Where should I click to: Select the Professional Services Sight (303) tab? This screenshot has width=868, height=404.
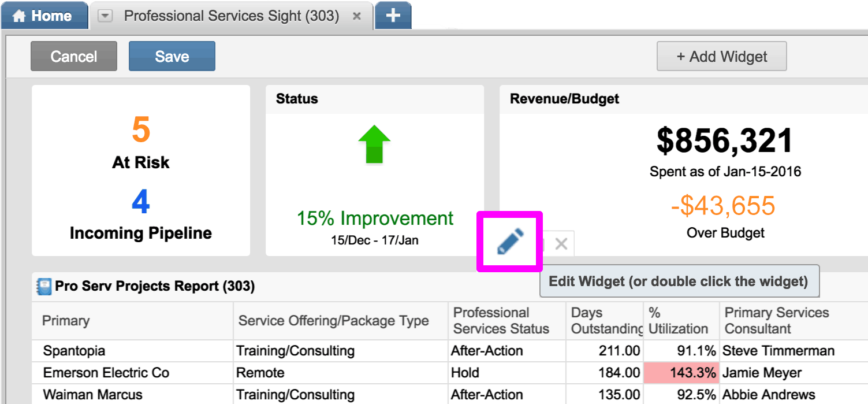pyautogui.click(x=231, y=16)
